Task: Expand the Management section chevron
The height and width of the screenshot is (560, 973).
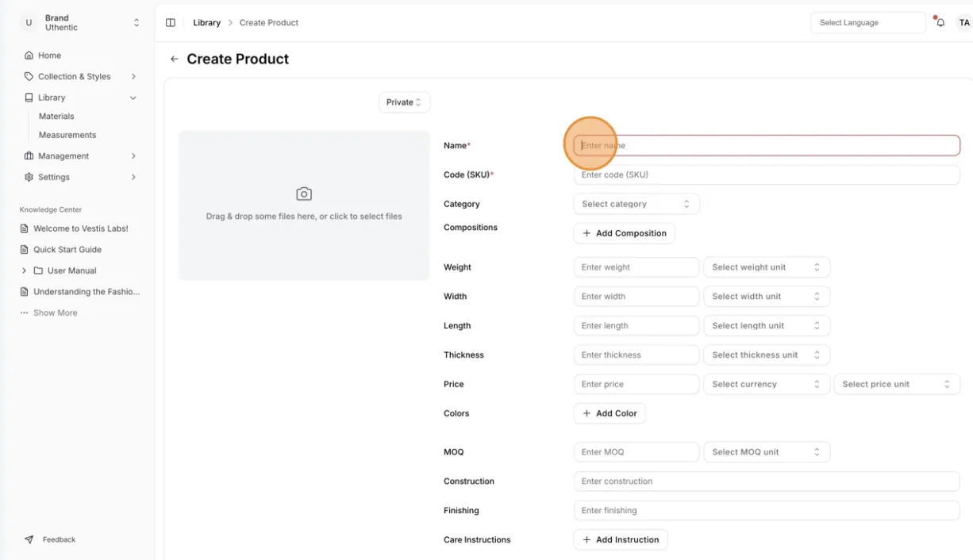Action: (133, 156)
